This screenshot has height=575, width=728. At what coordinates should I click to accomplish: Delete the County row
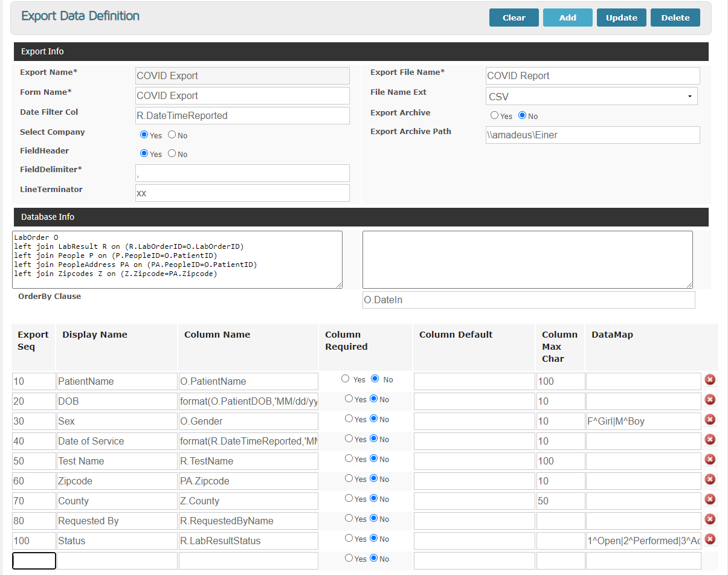tap(710, 499)
